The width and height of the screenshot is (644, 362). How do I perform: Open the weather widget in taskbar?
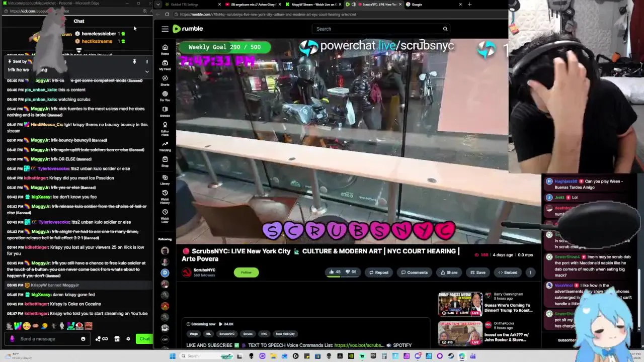[18, 356]
